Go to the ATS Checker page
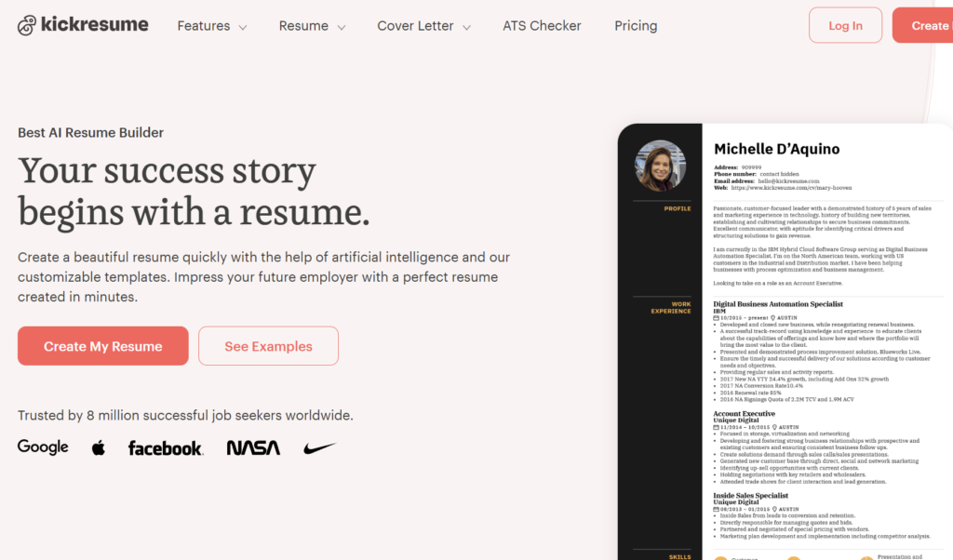 (542, 26)
